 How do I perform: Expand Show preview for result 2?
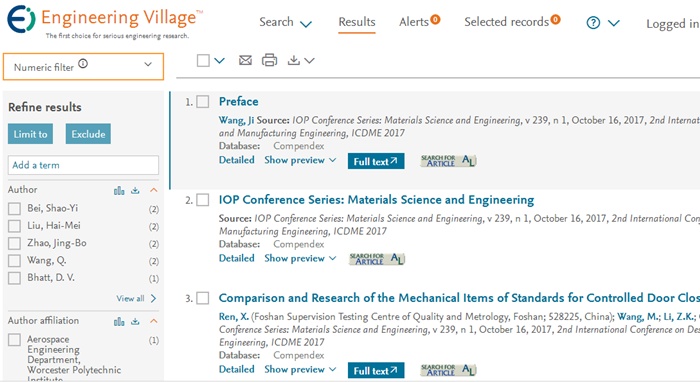pos(300,258)
